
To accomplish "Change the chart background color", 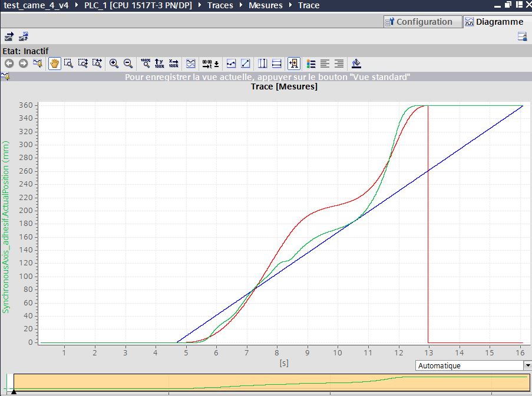I will point(356,64).
